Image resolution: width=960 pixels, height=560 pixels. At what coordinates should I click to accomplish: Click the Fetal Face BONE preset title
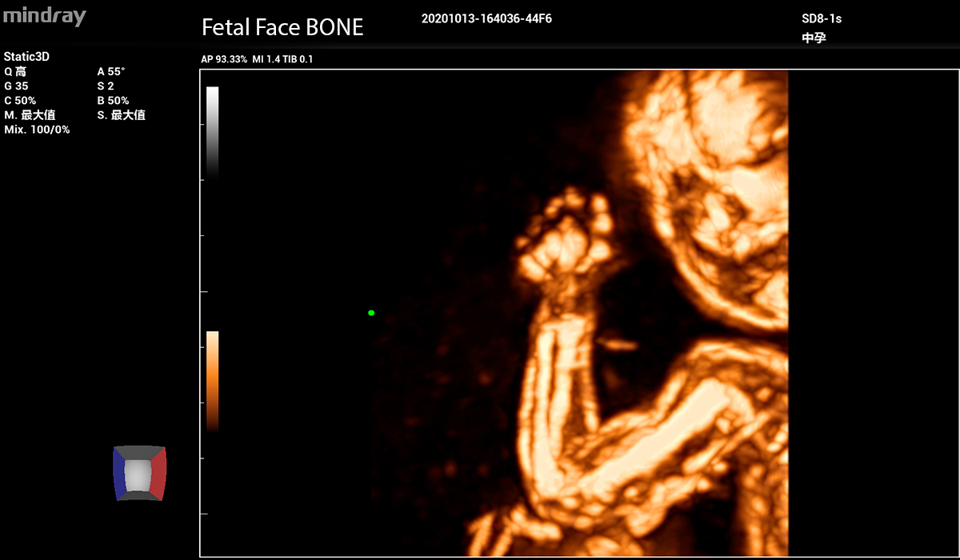click(x=282, y=27)
